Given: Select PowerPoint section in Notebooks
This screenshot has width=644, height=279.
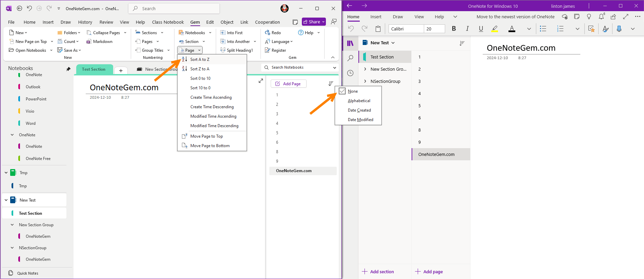Looking at the screenshot, I should pos(36,99).
